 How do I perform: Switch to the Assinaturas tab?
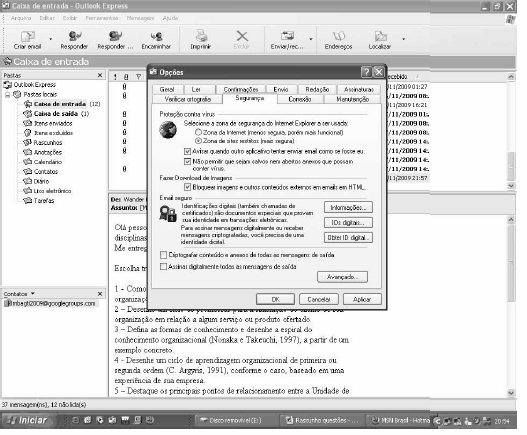[x=359, y=89]
